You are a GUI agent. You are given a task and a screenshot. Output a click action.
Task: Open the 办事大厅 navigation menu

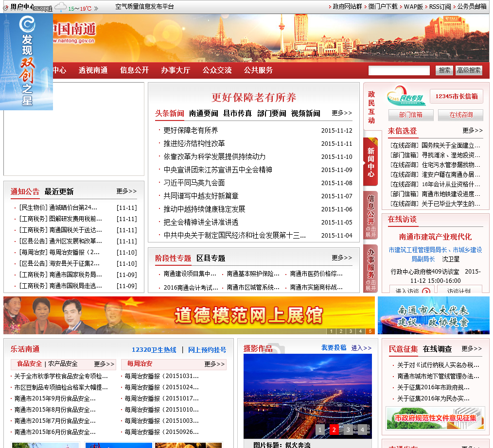click(x=176, y=70)
